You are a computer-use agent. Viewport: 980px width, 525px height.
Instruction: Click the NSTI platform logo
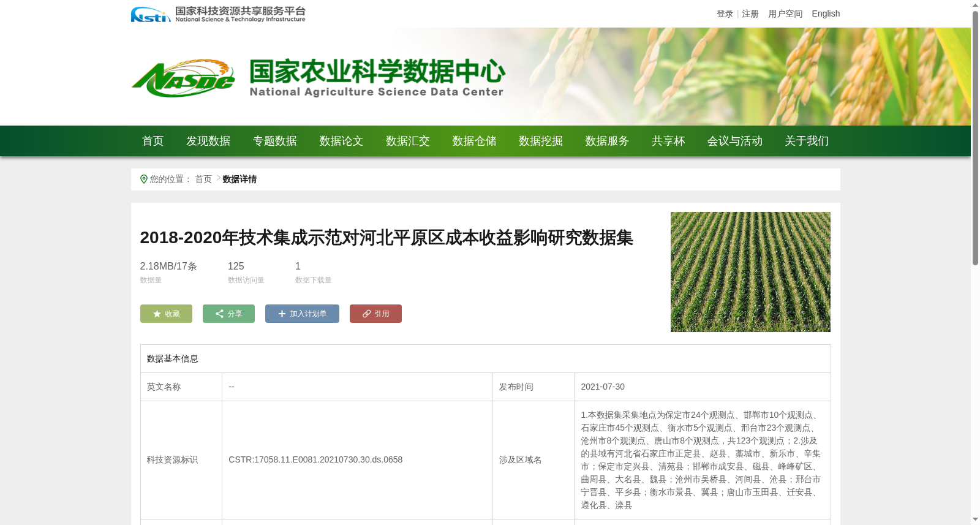coord(217,14)
